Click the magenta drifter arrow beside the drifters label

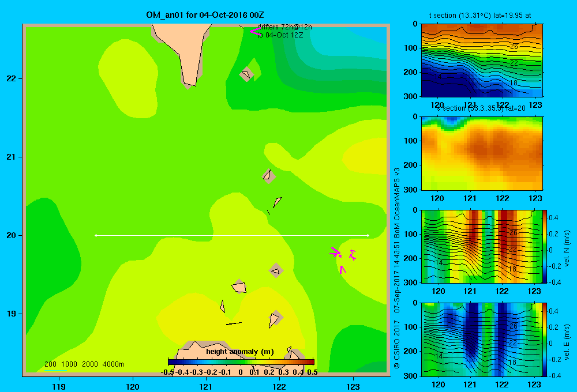tap(255, 31)
